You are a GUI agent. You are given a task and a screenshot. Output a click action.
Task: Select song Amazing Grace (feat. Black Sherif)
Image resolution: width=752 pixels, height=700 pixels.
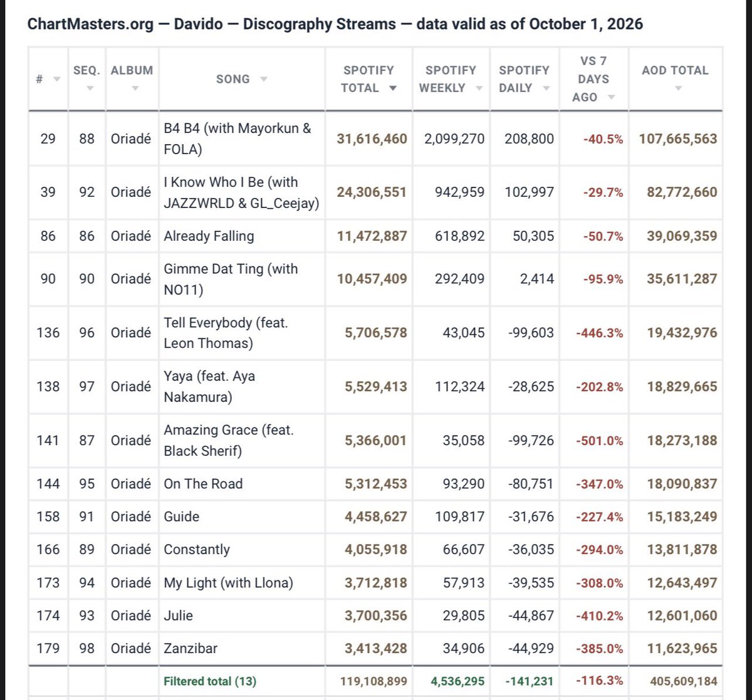[x=229, y=441]
